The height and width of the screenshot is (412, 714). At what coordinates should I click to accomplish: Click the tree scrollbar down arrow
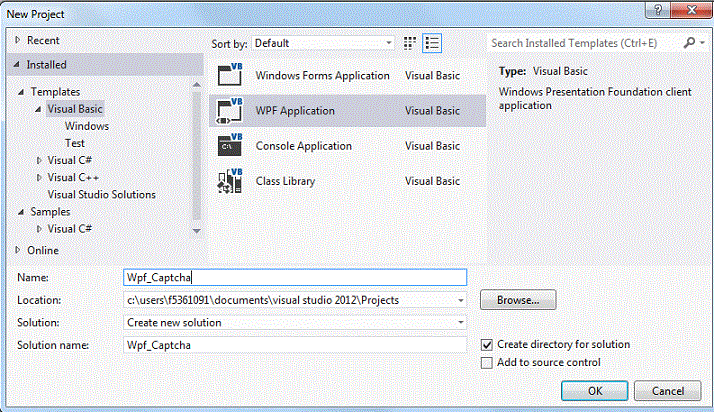coord(197,231)
